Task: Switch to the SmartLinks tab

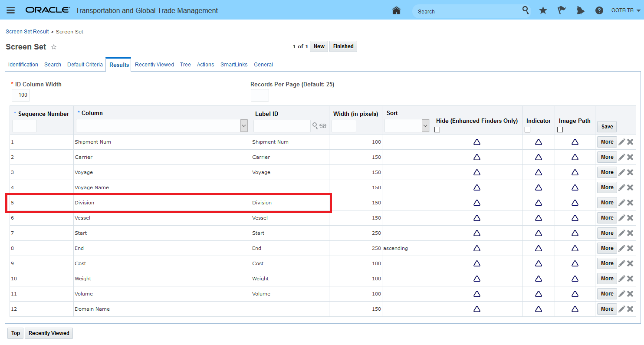Action: point(234,65)
